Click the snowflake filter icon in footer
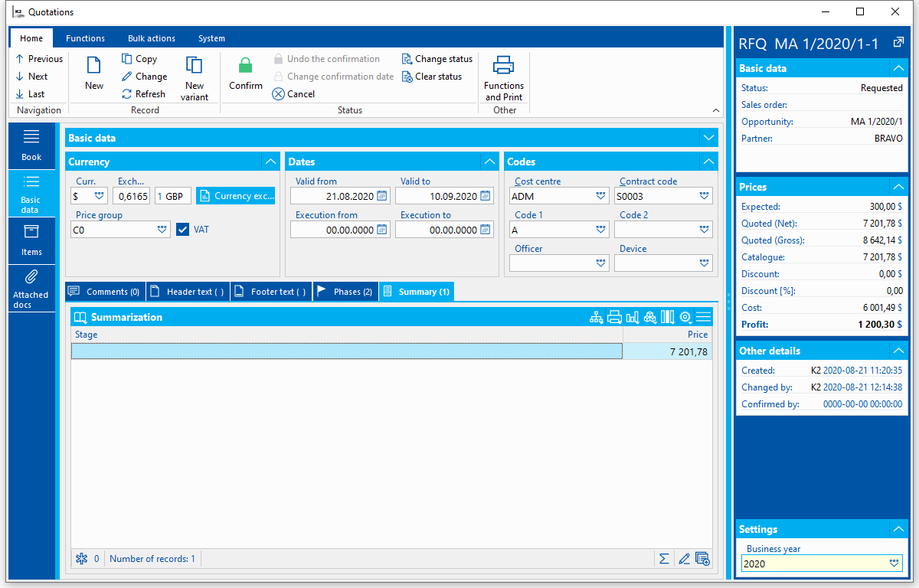Screen dimensions: 919x588 (x=82, y=559)
